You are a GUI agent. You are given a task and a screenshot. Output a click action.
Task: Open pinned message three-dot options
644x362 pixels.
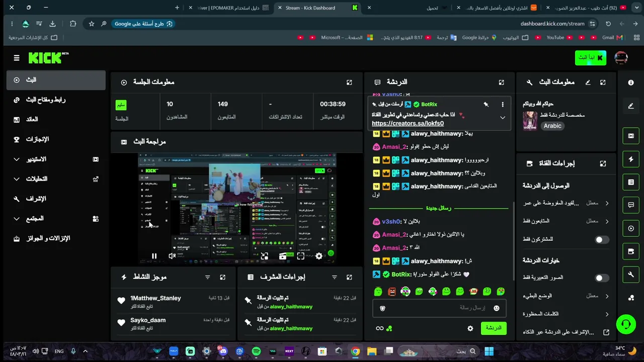click(x=502, y=105)
